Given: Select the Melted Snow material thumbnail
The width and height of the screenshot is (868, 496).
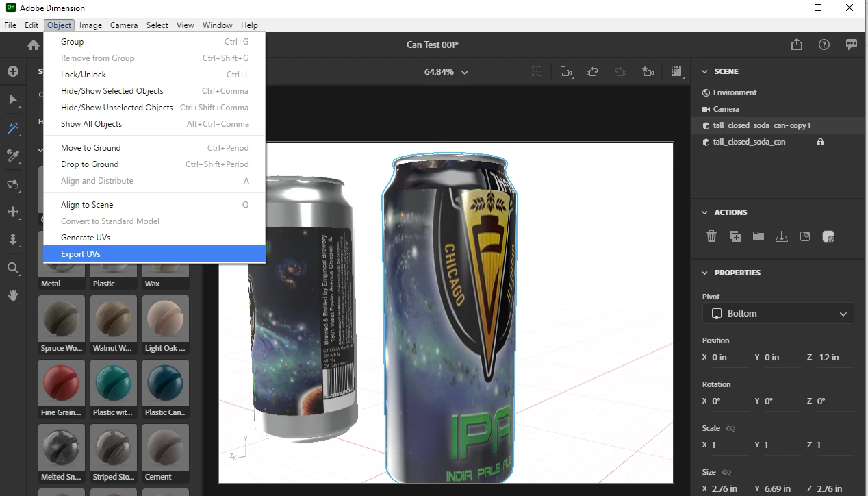Looking at the screenshot, I should pos(62,454).
